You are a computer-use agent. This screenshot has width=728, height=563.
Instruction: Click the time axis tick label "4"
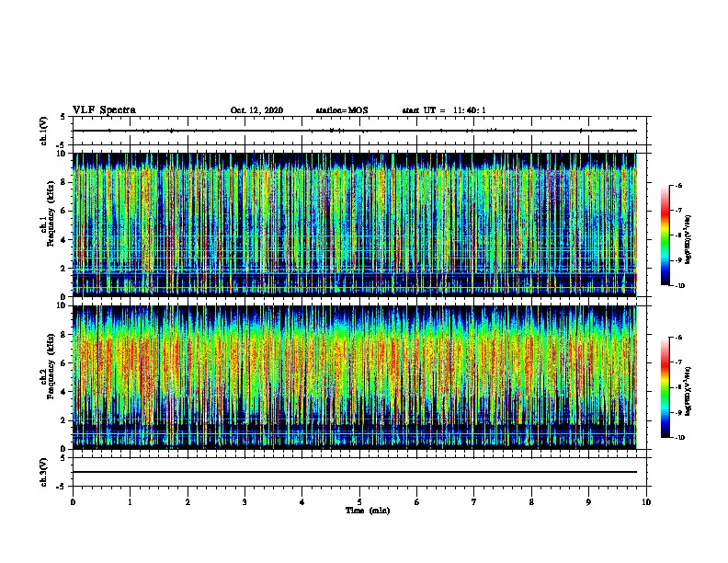click(302, 501)
